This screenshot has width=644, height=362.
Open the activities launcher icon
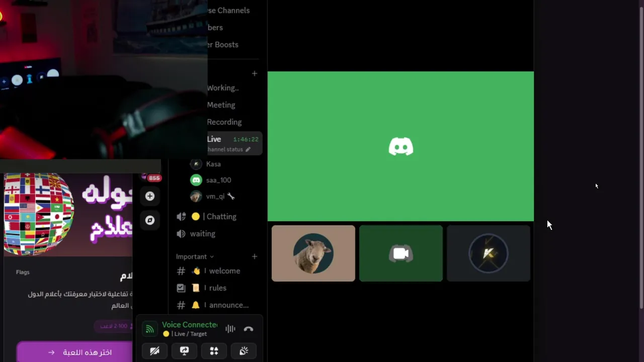click(214, 351)
